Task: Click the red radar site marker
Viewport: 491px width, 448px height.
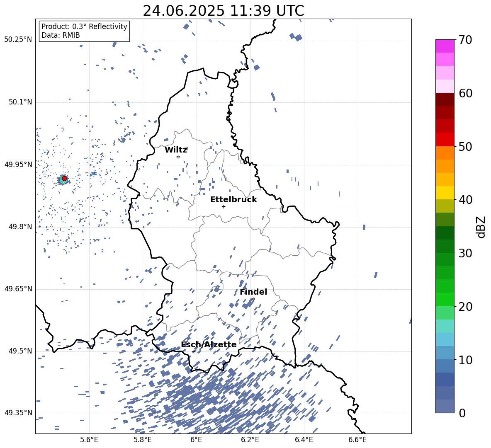Action: point(64,178)
